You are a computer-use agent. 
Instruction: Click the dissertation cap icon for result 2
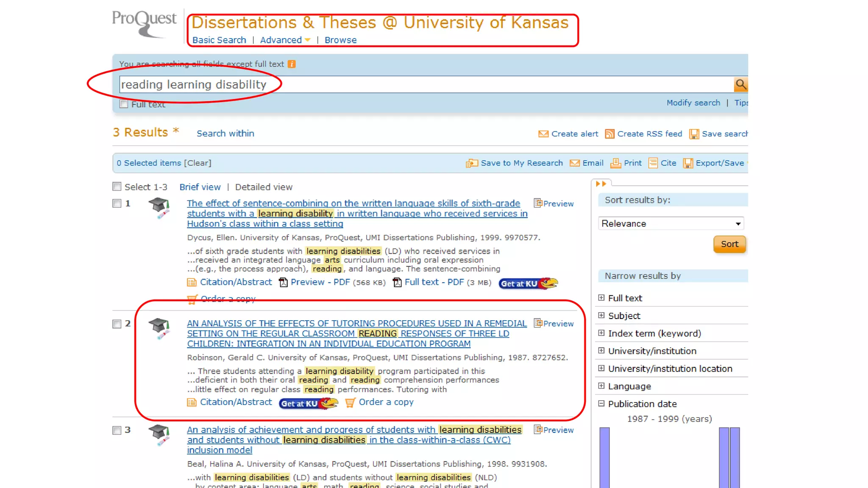pyautogui.click(x=159, y=328)
